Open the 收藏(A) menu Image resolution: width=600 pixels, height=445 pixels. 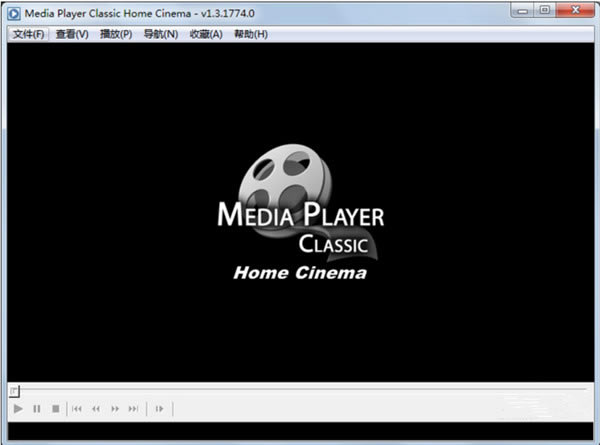coord(206,34)
